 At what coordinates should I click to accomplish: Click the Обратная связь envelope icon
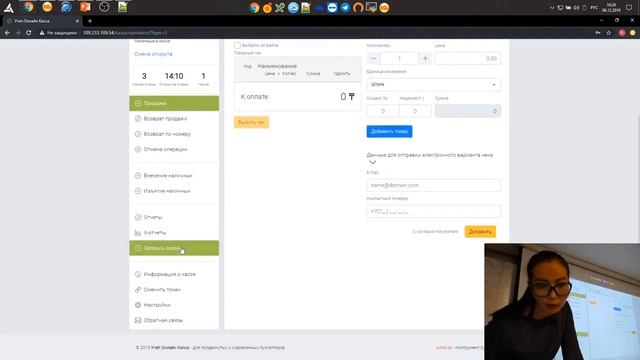pyautogui.click(x=138, y=320)
